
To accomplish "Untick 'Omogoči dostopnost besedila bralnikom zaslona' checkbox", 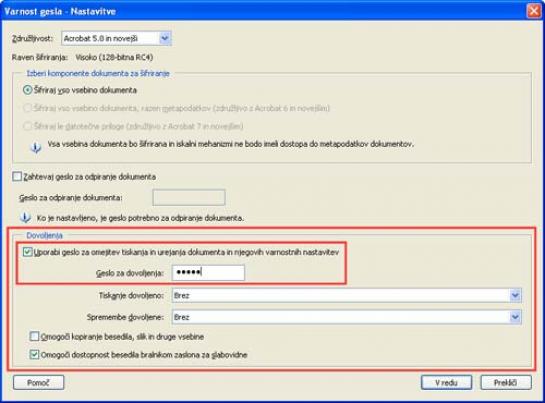I will click(x=34, y=354).
